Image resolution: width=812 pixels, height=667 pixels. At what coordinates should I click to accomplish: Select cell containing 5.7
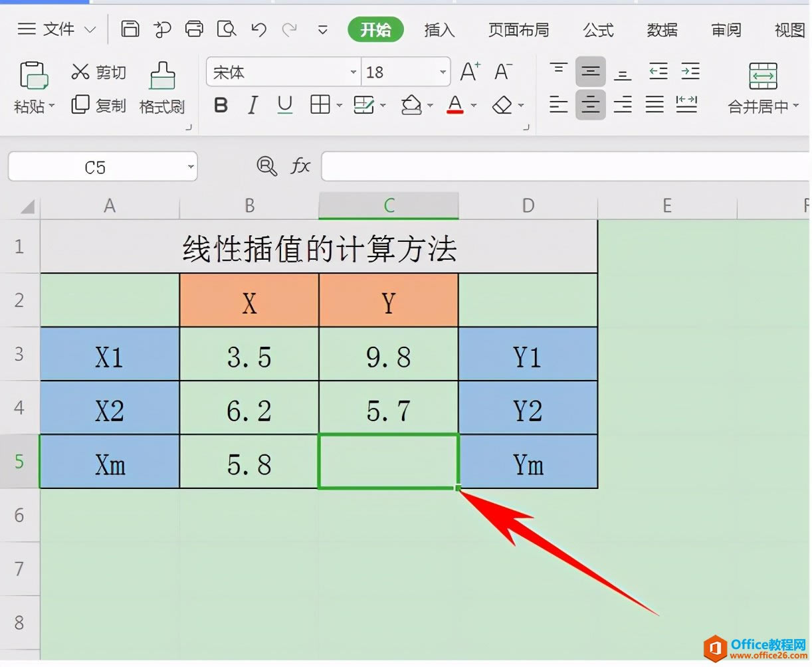click(x=389, y=408)
